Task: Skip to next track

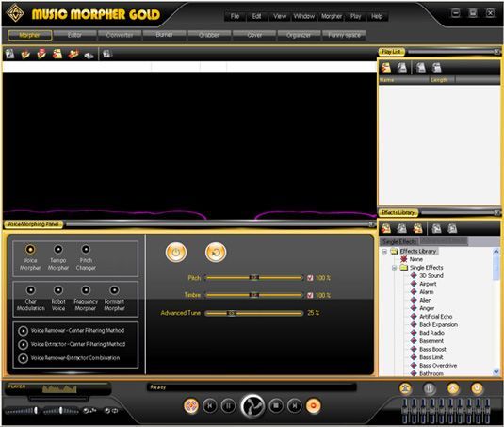Action: [295, 406]
